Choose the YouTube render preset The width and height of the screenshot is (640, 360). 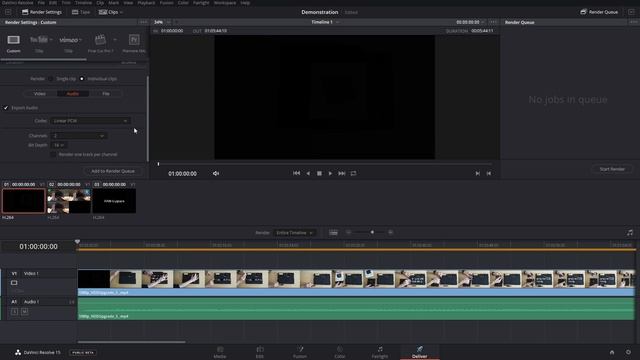point(39,40)
